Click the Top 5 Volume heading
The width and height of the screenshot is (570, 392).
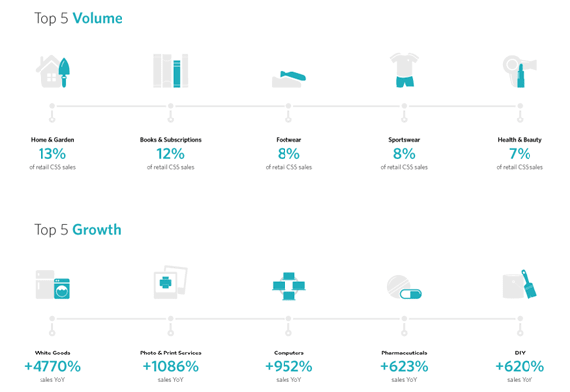78,18
